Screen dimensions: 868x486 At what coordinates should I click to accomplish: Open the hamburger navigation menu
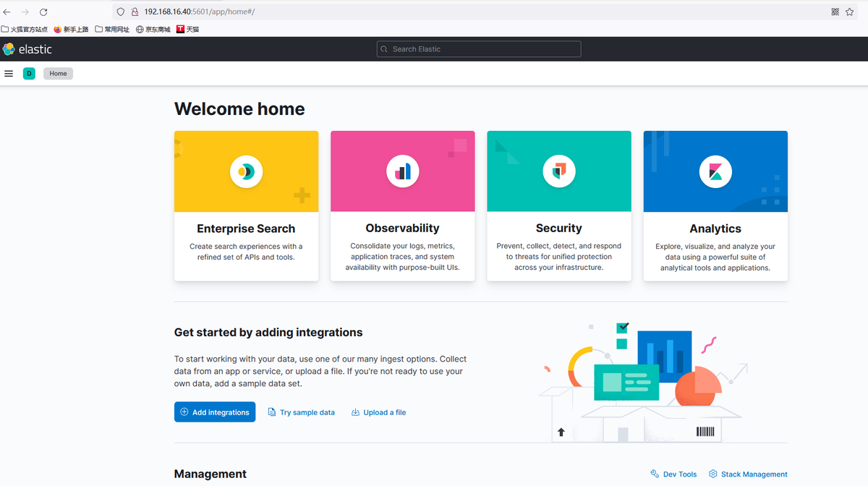pos(9,73)
